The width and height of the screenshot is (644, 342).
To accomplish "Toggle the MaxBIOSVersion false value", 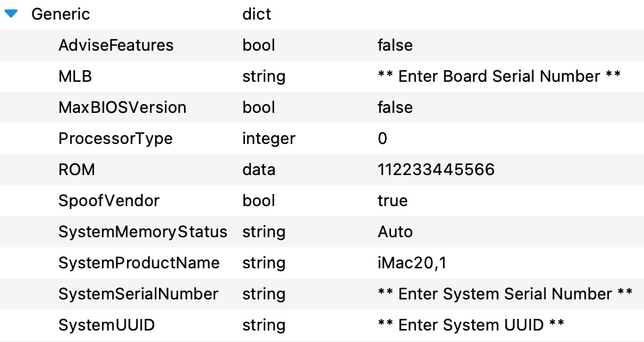I will pos(395,107).
